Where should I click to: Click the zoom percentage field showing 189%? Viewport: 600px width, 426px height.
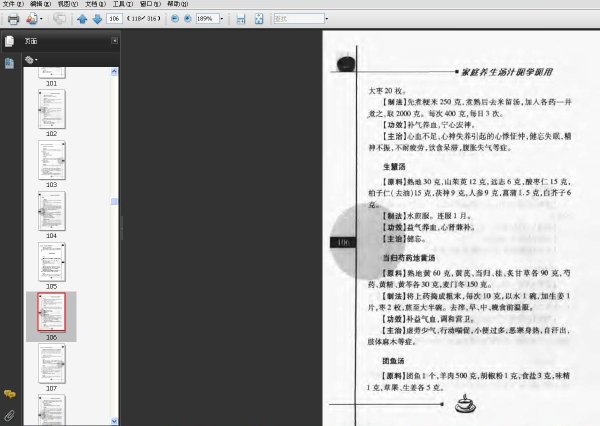coord(207,18)
